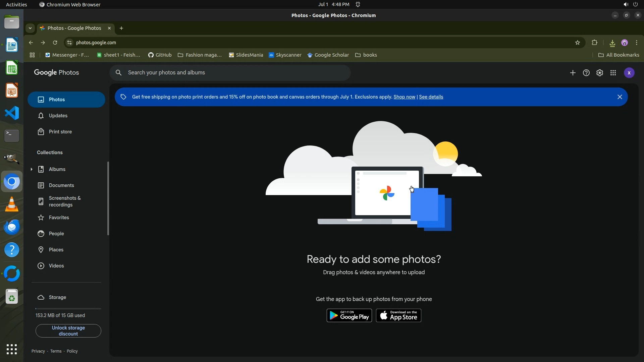Open the tab search dropdown arrow
644x362 pixels.
[x=30, y=28]
